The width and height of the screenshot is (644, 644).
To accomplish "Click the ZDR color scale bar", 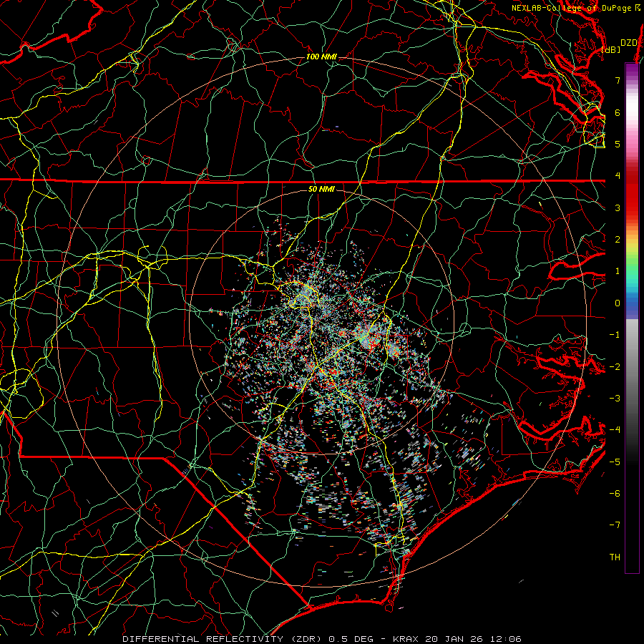I will tap(632, 318).
